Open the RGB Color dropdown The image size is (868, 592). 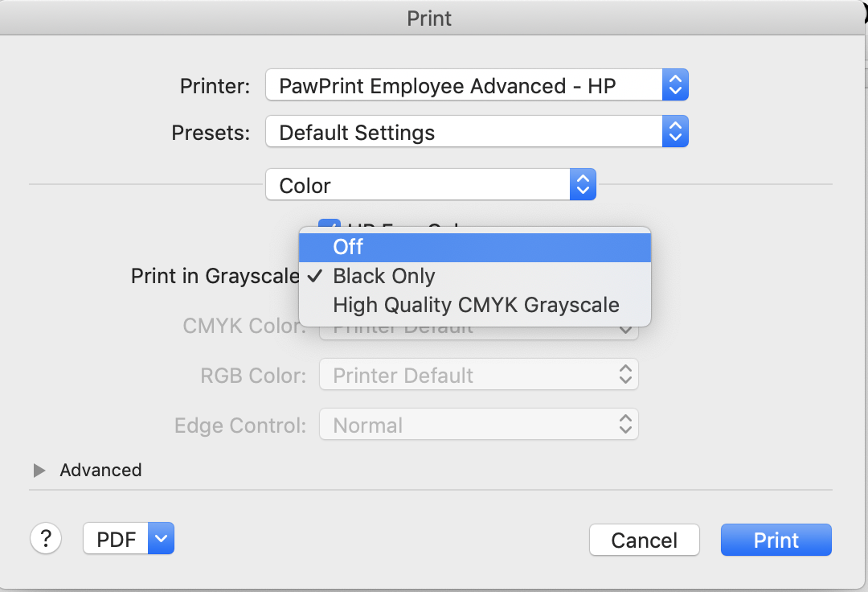coord(479,374)
